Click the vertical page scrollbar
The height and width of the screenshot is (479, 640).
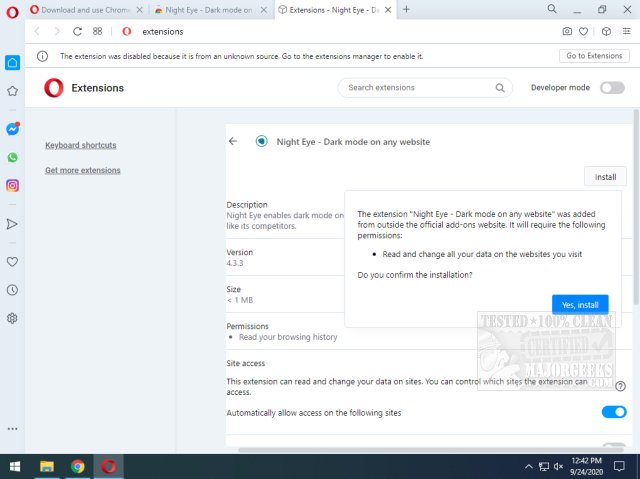point(636,207)
